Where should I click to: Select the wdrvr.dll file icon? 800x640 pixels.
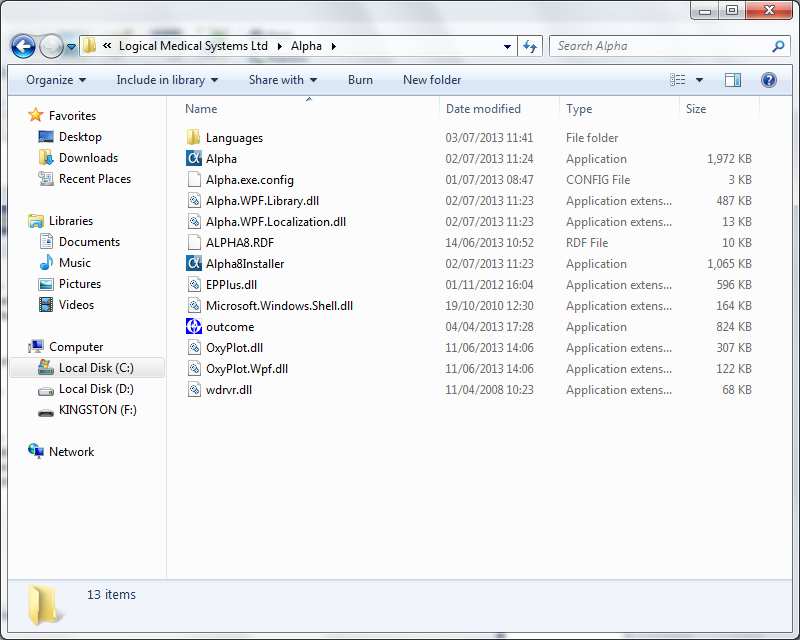[194, 389]
